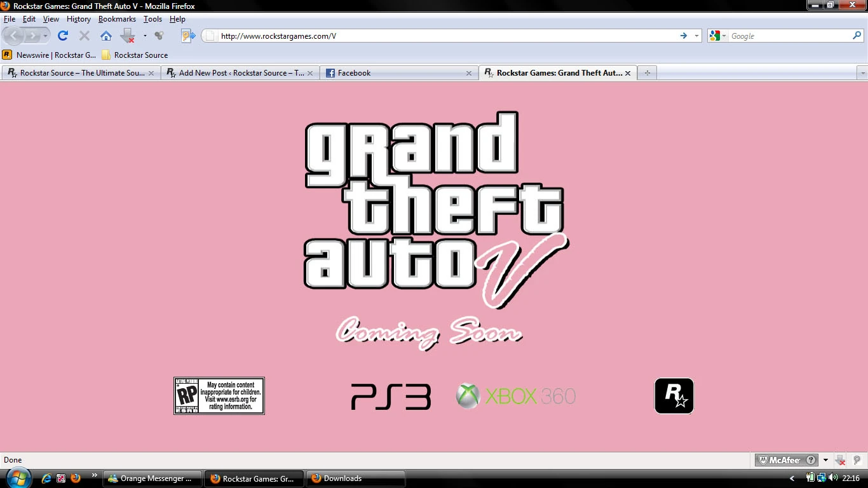Go back with the Back arrow button
This screenshot has height=488, width=868.
14,36
